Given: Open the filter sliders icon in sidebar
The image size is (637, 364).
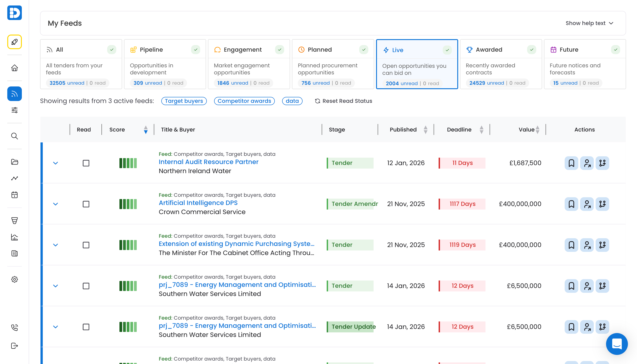Looking at the screenshot, I should tap(15, 110).
